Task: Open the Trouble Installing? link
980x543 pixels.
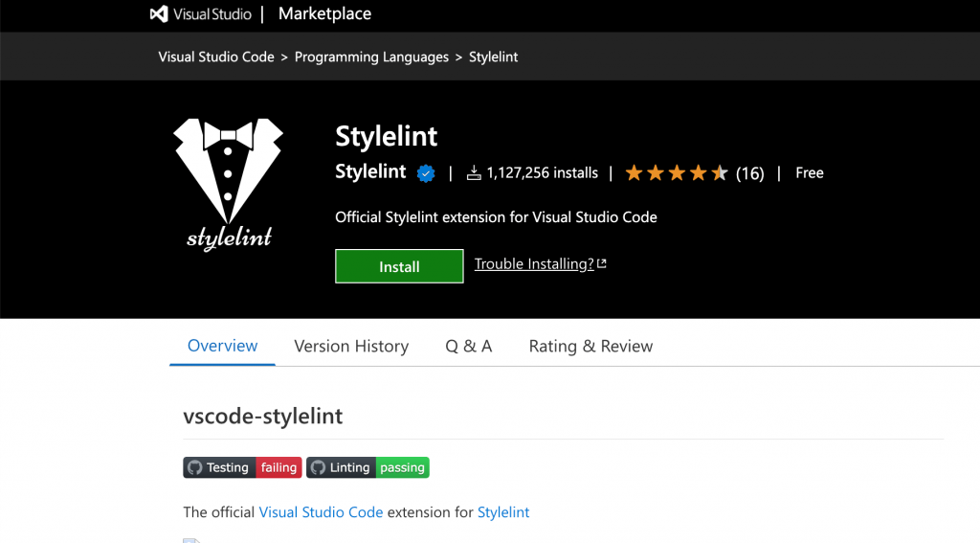Action: (x=534, y=264)
